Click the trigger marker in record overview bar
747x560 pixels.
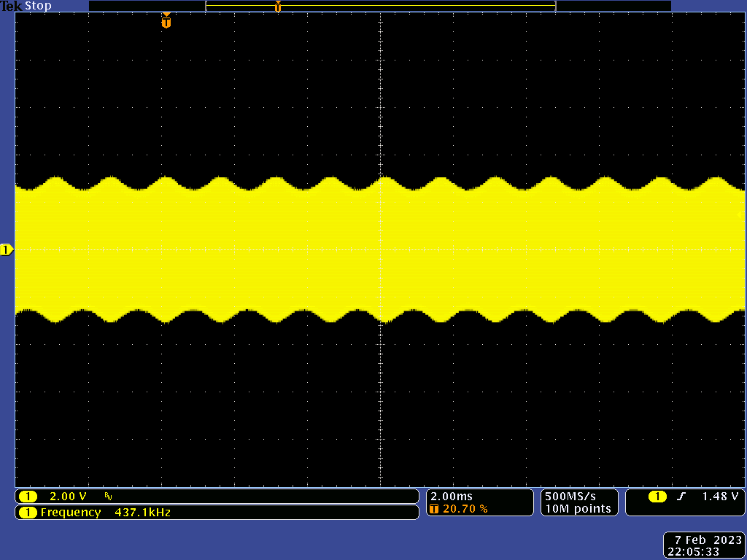tap(277, 7)
